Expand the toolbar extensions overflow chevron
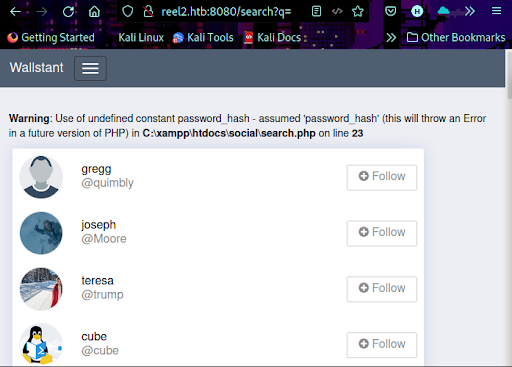 tap(470, 12)
